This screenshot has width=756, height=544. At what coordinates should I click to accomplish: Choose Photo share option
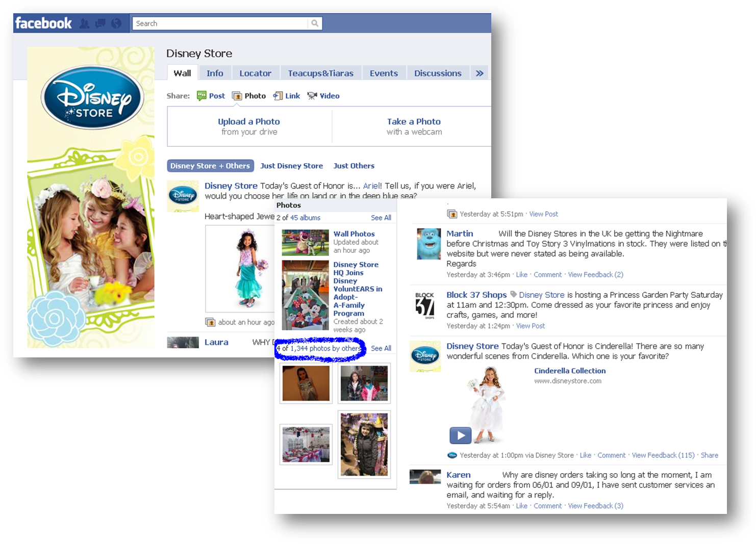[249, 96]
